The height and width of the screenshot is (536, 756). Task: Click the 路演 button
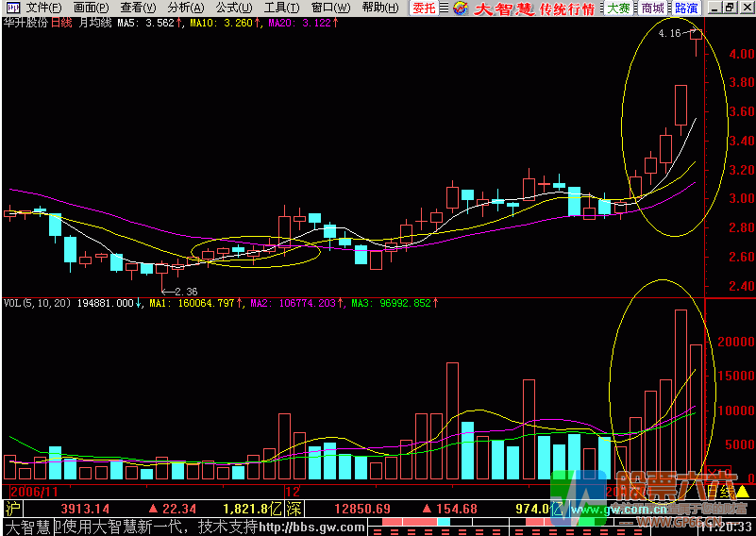[x=686, y=8]
